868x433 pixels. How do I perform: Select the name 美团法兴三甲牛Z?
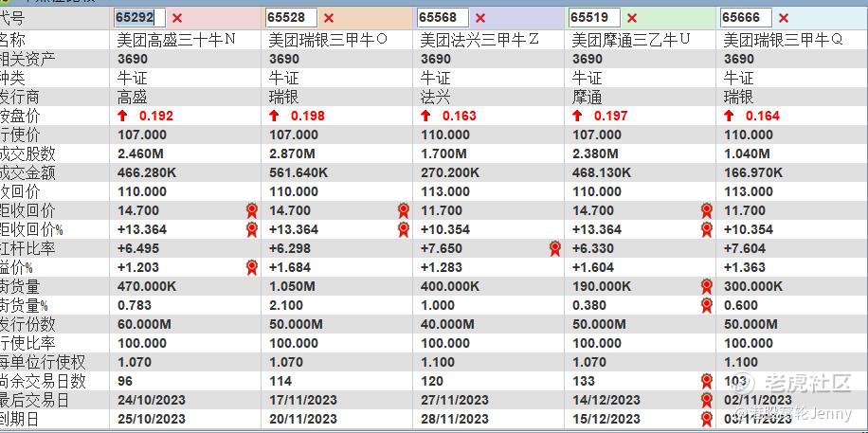coord(479,40)
